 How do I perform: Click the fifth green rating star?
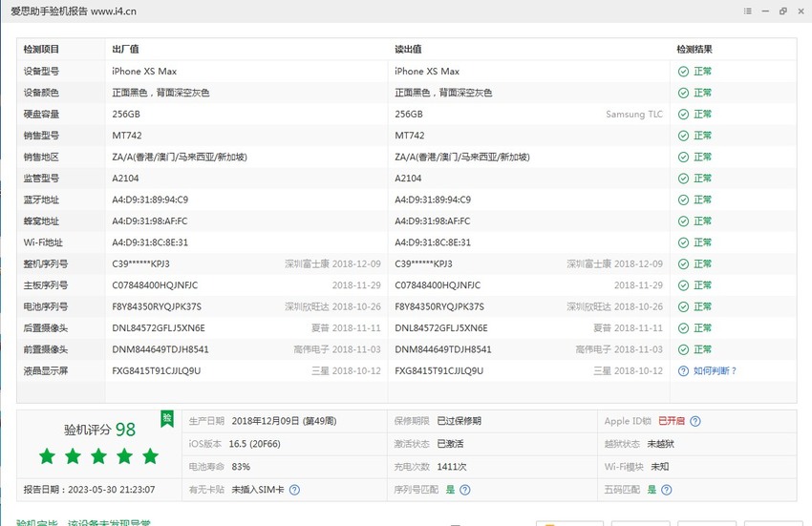coord(151,456)
